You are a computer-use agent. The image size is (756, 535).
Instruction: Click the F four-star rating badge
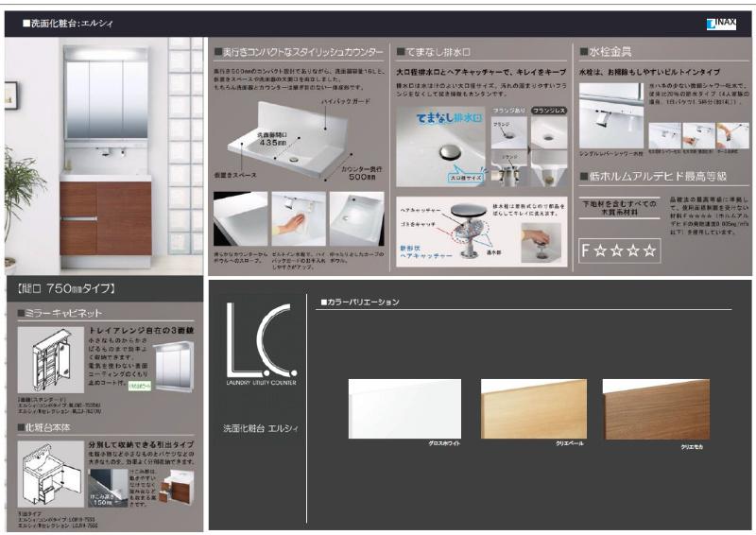tap(618, 251)
